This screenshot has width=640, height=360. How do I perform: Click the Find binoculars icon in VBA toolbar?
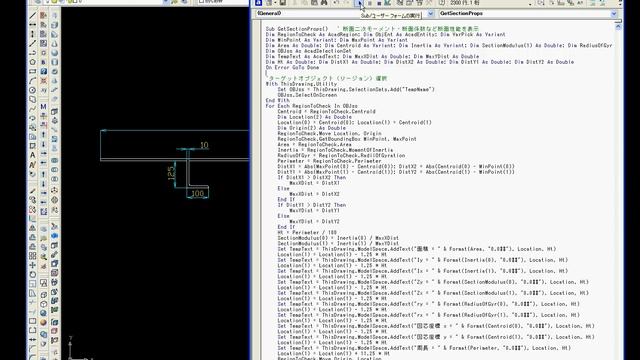pyautogui.click(x=324, y=3)
